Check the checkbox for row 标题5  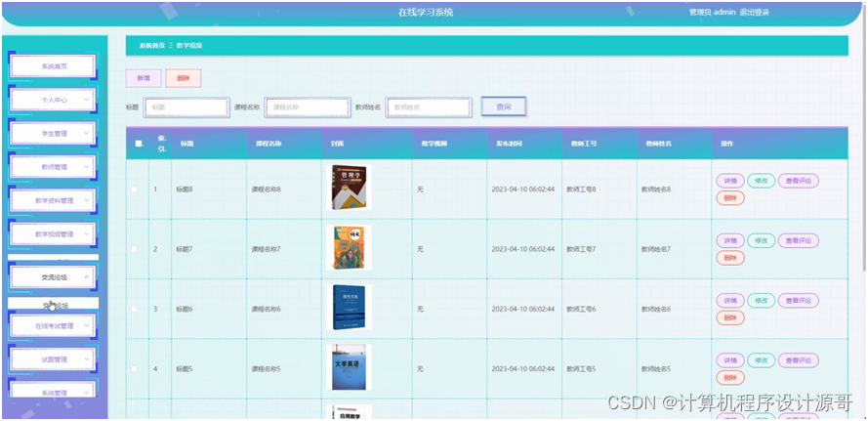[134, 369]
